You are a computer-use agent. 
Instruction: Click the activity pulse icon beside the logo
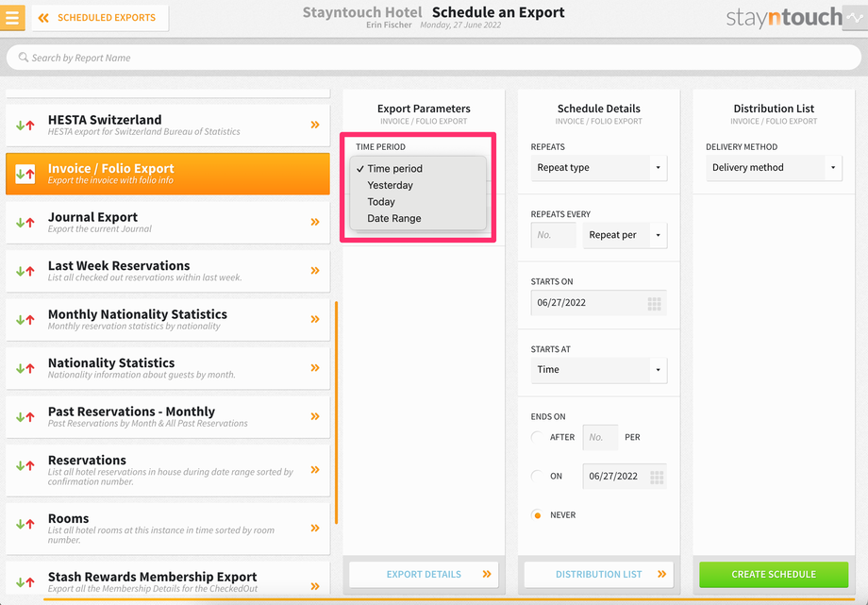coord(855,18)
